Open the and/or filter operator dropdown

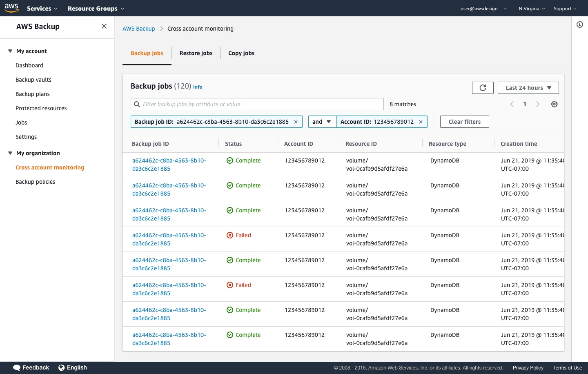pos(322,121)
